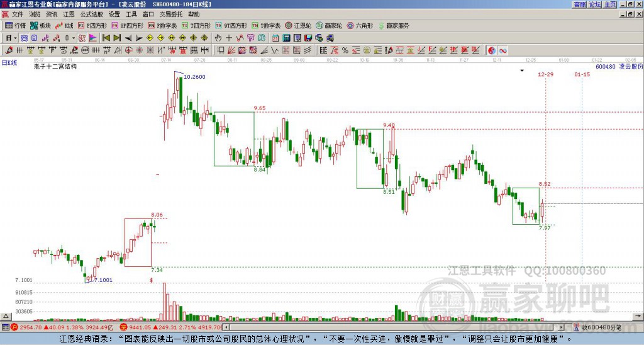
Task: Select the Gann fan lines tool
Action: pyautogui.click(x=231, y=50)
